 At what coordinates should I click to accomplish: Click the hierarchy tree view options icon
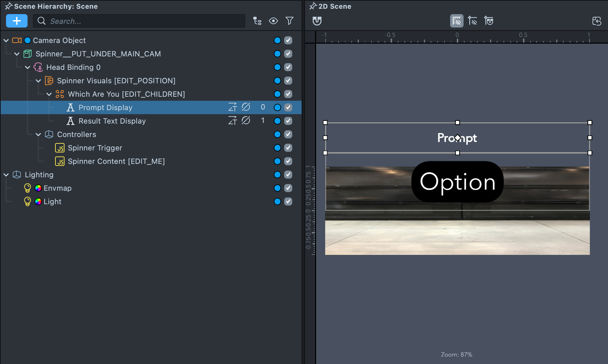(257, 21)
